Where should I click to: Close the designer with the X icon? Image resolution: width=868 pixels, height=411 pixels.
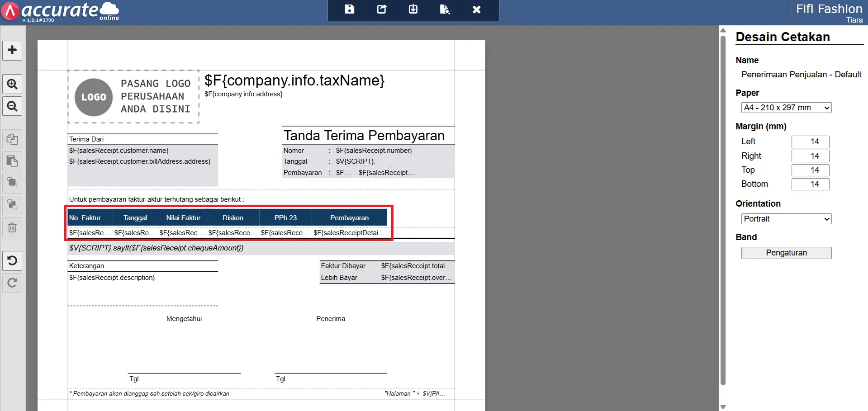click(476, 9)
